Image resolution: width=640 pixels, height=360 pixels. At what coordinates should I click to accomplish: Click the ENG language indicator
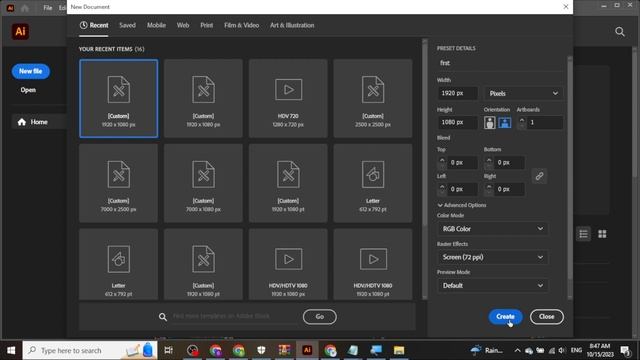(576, 350)
